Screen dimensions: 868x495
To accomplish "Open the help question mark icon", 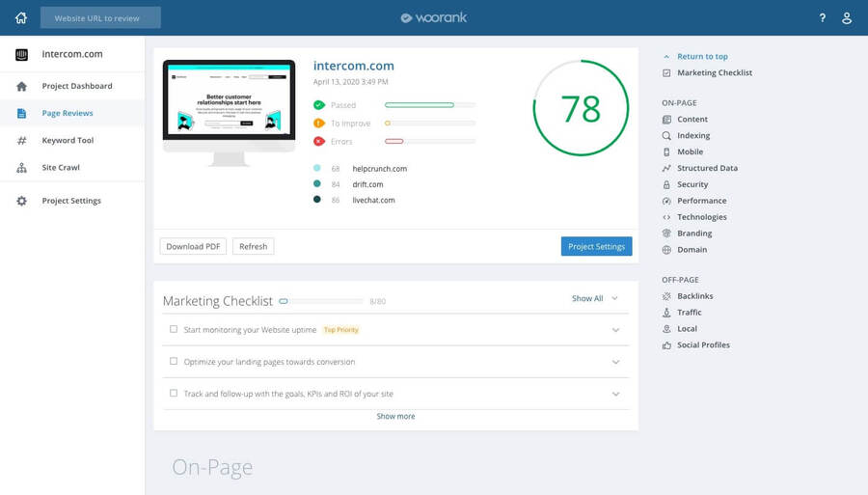I will tap(823, 17).
